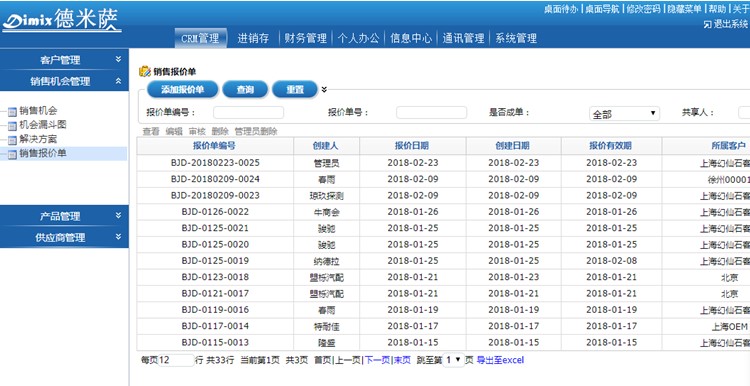Image resolution: width=750 pixels, height=386 pixels.
Task: Open the 桌面导航 link
Action: (602, 9)
